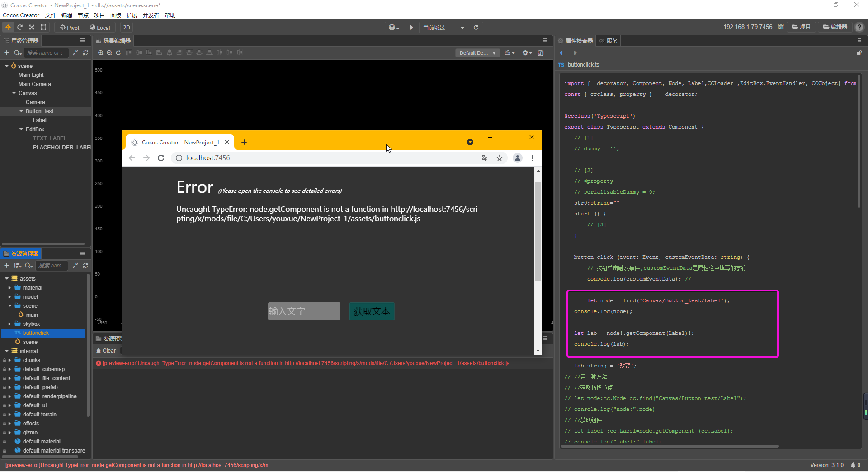Expand the material folder

pos(9,288)
